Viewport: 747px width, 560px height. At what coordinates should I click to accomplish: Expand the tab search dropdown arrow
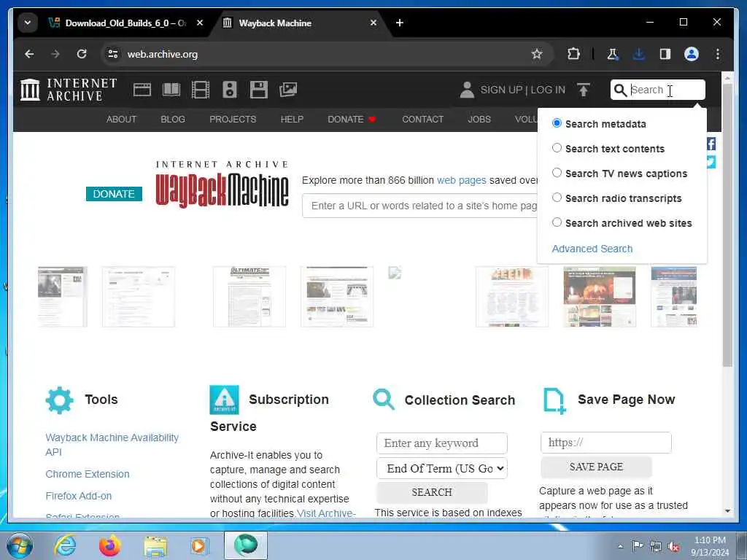coord(28,23)
